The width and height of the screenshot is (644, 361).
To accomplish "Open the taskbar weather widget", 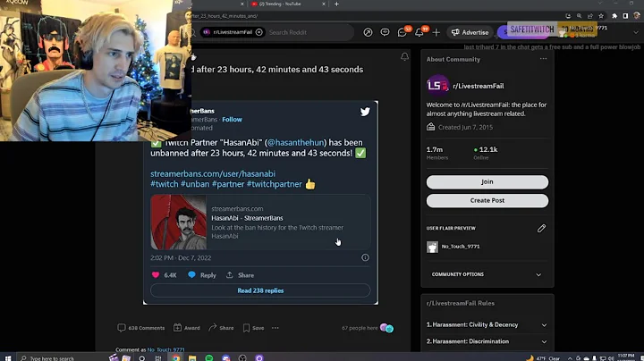I will [543, 358].
